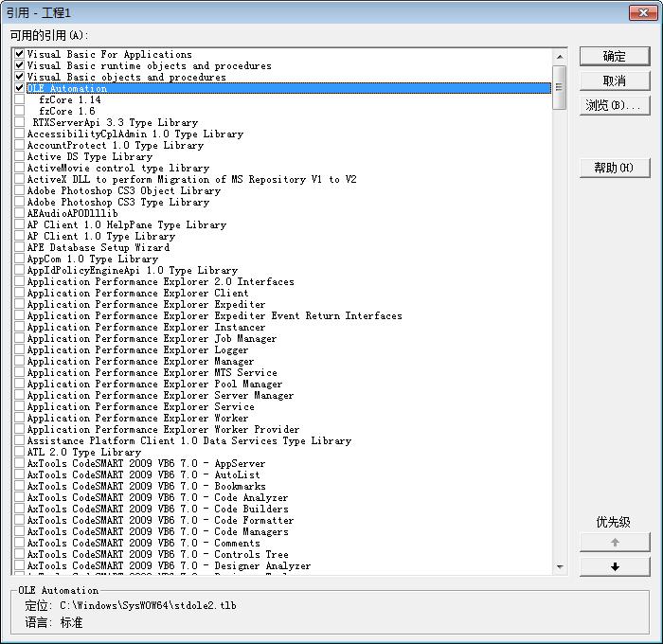Click the scrollbar down arrow
Viewport: 663px width, 644px height.
pos(560,566)
